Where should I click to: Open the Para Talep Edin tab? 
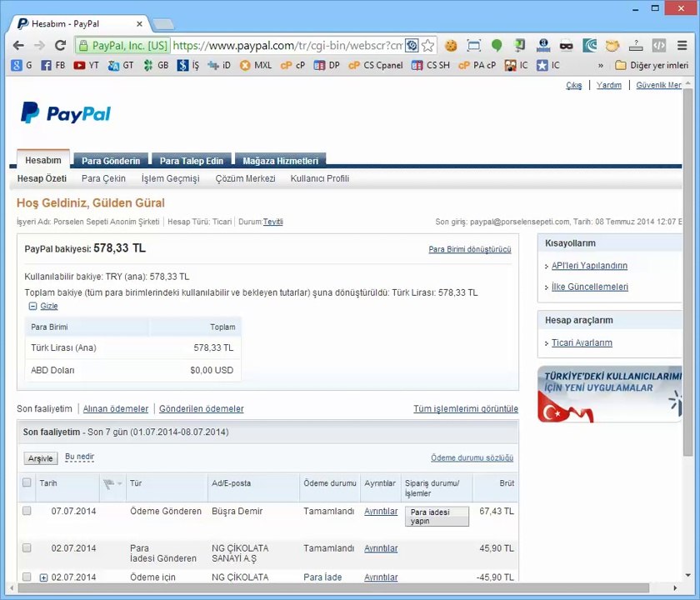pyautogui.click(x=192, y=161)
